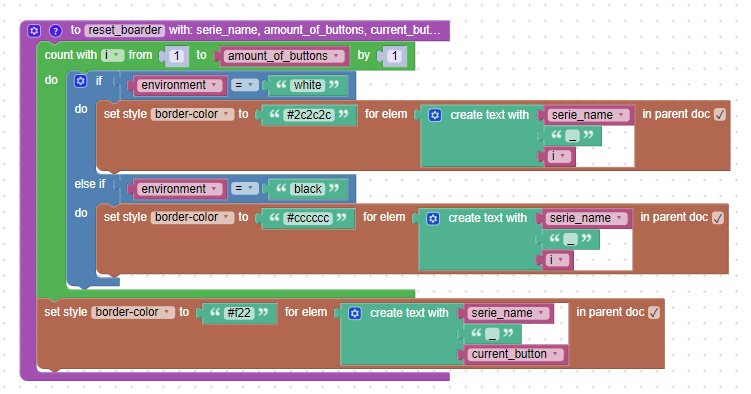751x394 pixels.
Task: Edit the "white" text value
Action: [x=307, y=85]
